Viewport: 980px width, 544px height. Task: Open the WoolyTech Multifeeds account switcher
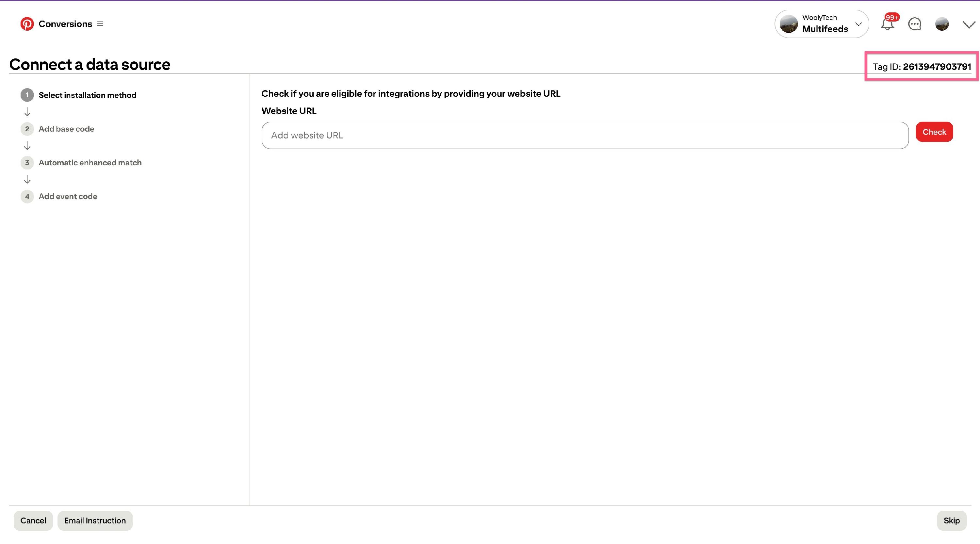(x=822, y=24)
